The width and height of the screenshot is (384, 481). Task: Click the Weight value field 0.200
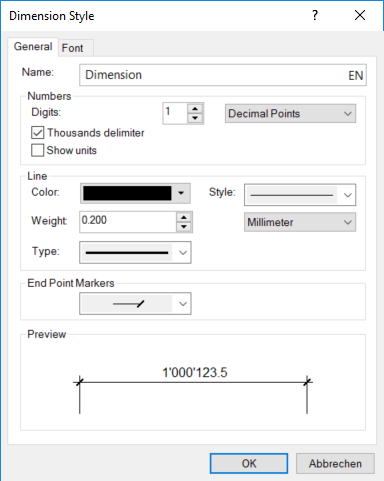(x=128, y=222)
